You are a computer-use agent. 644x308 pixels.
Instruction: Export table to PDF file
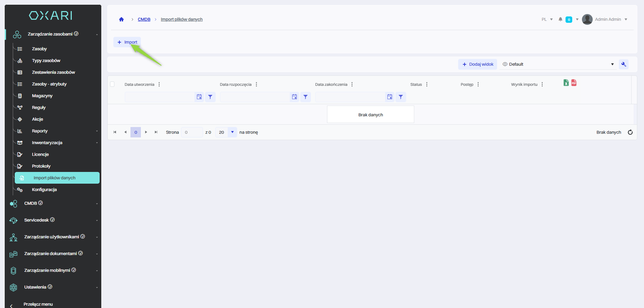tap(574, 83)
